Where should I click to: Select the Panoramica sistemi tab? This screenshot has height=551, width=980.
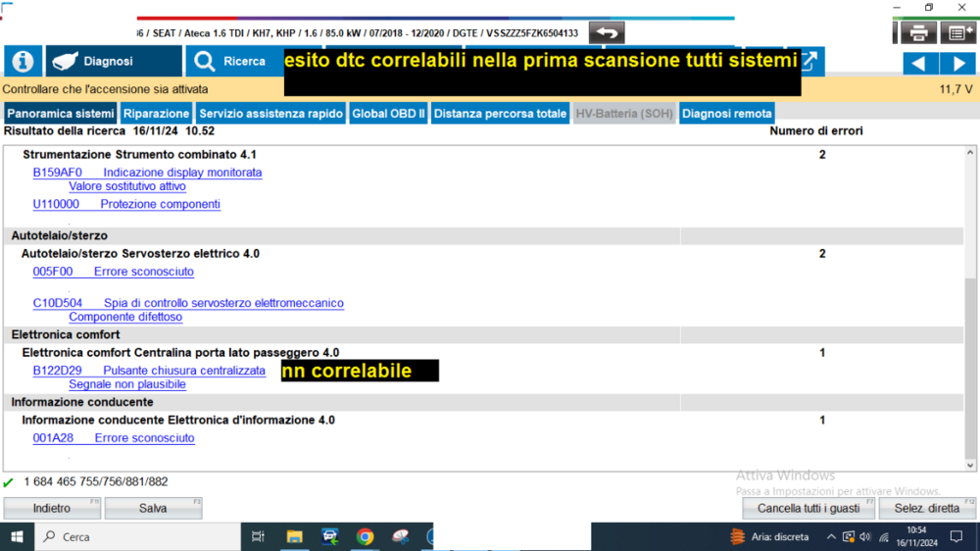point(61,114)
